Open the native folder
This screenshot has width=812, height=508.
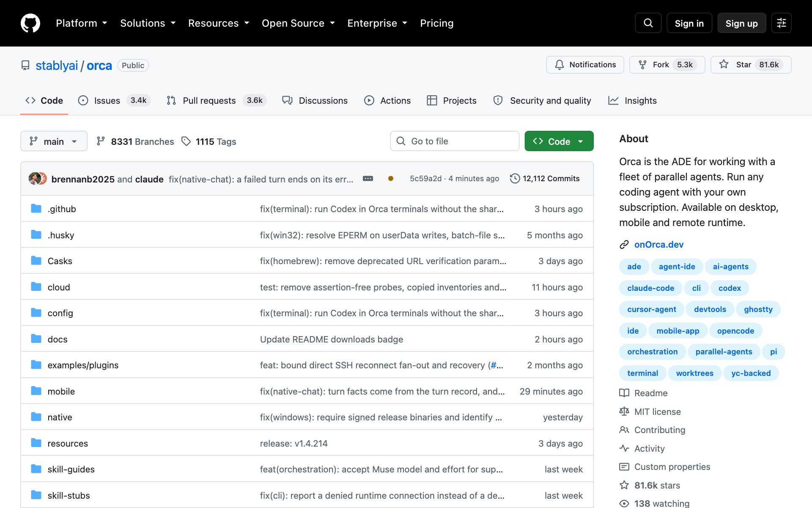(60, 417)
